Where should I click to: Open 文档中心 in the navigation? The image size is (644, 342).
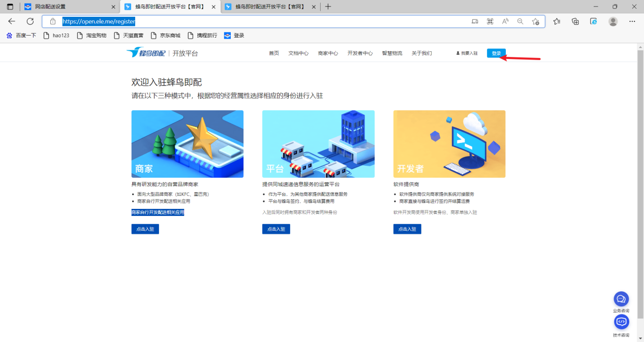click(x=298, y=53)
